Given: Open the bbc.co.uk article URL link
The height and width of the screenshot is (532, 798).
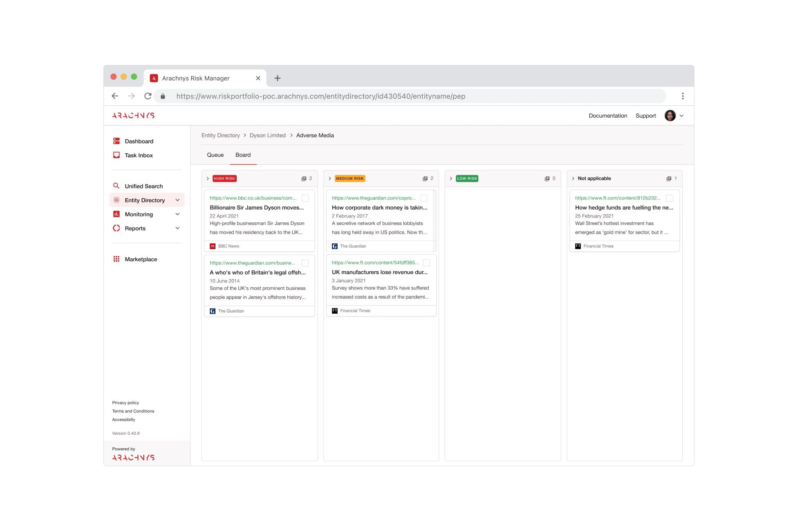Looking at the screenshot, I should pos(253,198).
